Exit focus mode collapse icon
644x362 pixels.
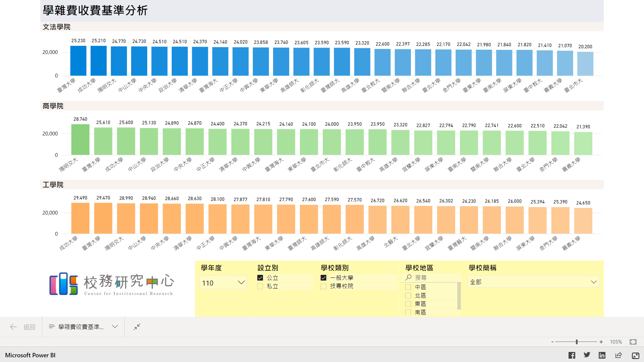pos(137,327)
